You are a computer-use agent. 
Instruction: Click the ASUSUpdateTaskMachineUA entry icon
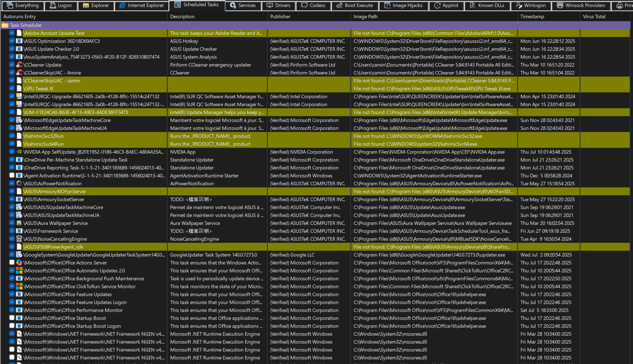19,215
